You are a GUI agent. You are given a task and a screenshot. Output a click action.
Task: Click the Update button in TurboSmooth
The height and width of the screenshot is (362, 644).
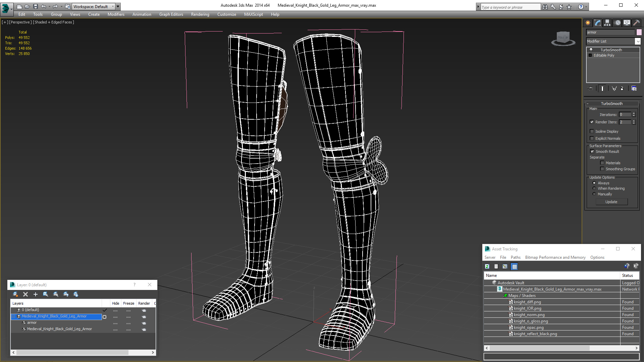[x=611, y=202]
